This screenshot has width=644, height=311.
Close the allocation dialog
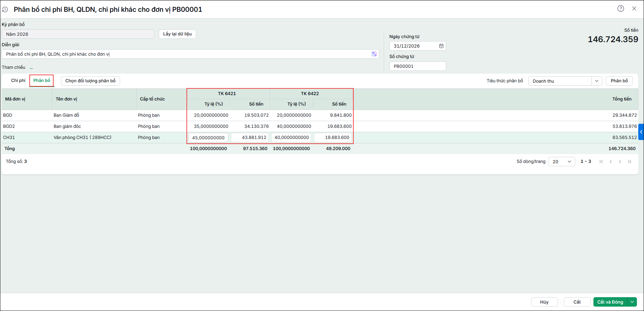(634, 8)
